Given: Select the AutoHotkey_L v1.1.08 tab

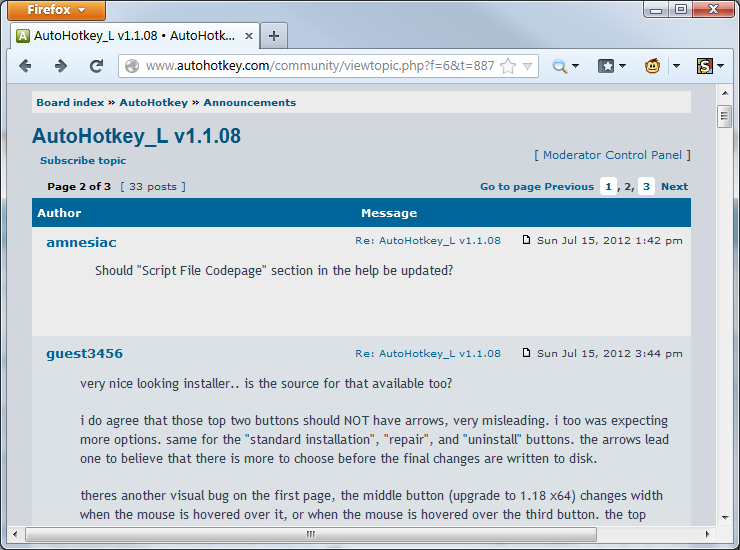Looking at the screenshot, I should tap(135, 36).
